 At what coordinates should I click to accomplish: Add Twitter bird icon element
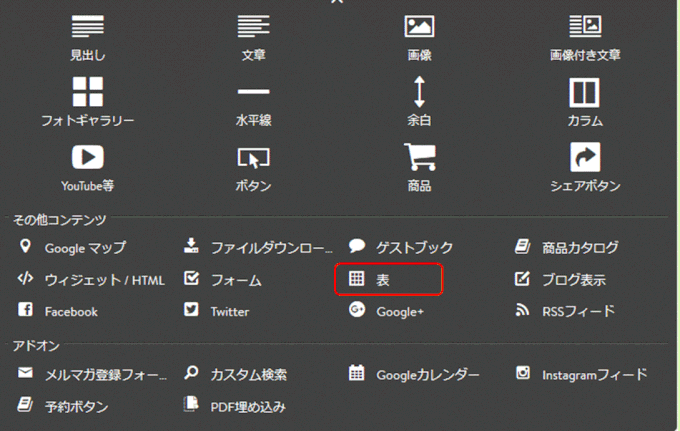click(191, 310)
